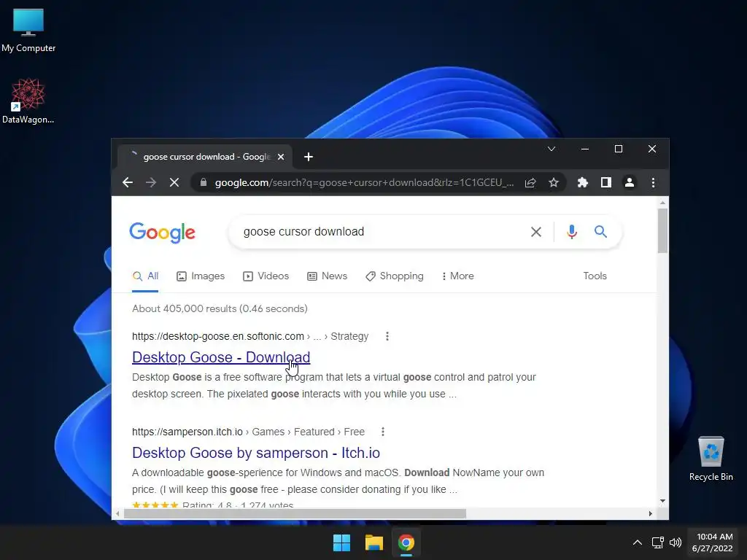Go back using Chrome's back arrow

(x=127, y=182)
